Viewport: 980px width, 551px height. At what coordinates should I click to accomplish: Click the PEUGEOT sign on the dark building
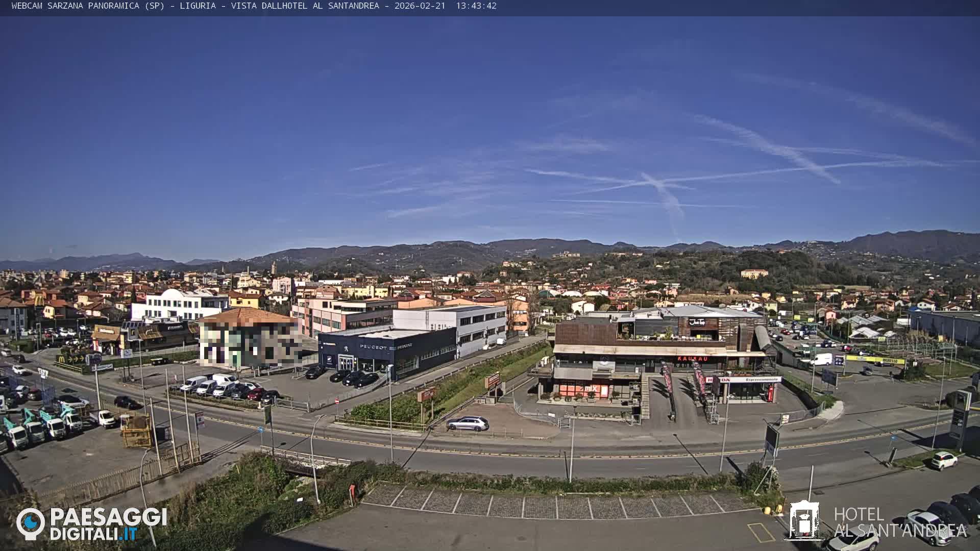(373, 347)
